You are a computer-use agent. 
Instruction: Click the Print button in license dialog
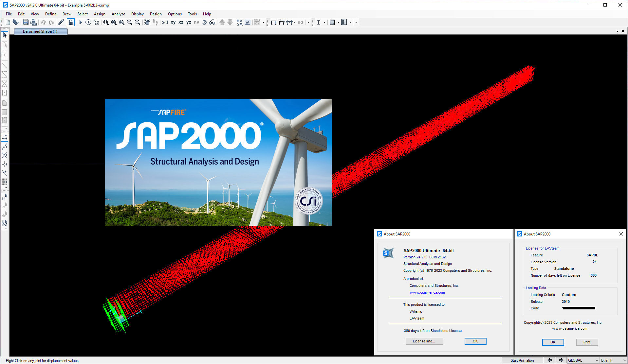[587, 342]
